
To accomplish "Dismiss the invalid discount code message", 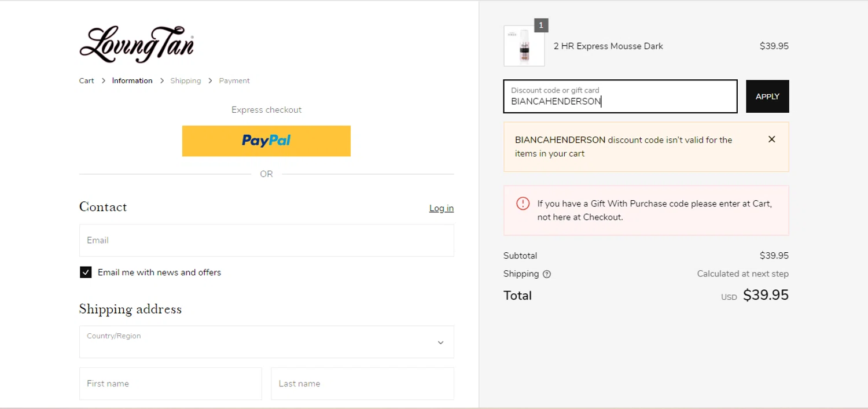I will pos(771,139).
